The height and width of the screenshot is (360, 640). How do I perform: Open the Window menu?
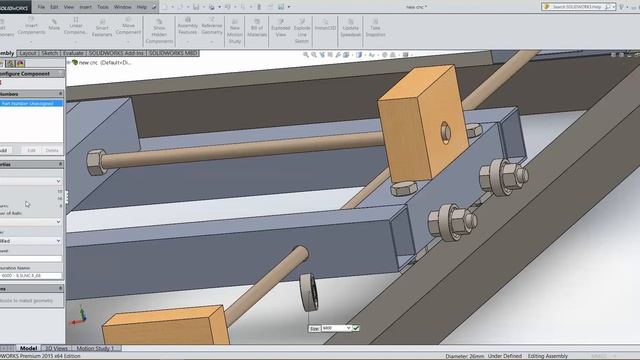(122, 7)
